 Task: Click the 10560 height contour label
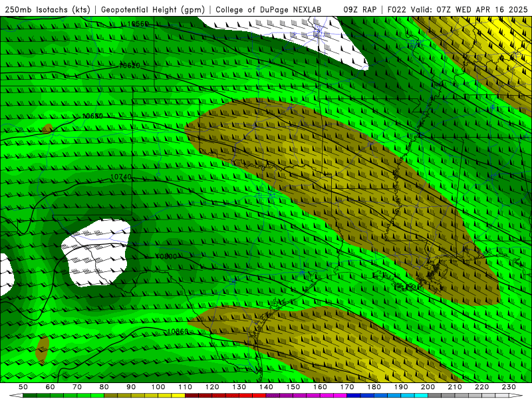pos(138,24)
